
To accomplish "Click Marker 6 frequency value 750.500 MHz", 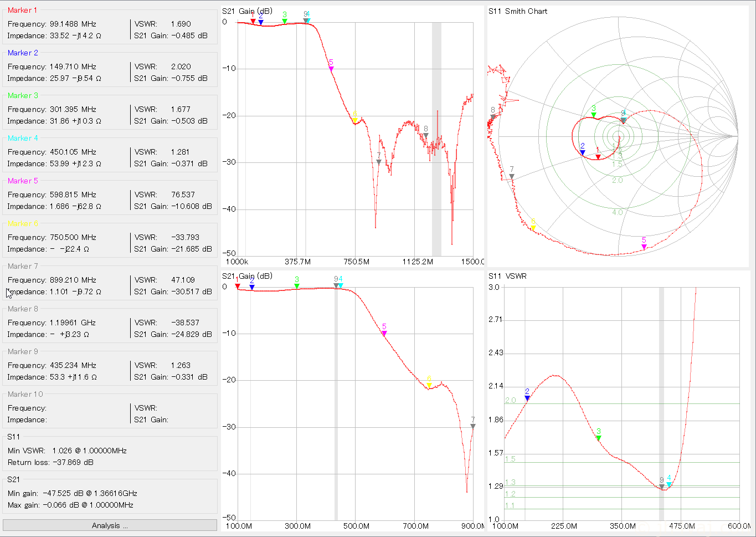I will click(73, 237).
